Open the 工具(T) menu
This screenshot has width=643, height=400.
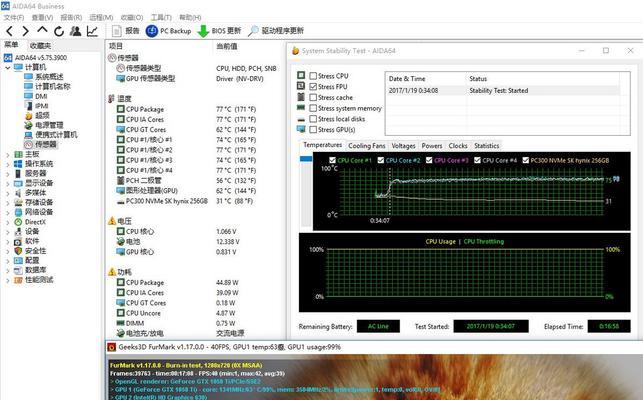161,17
